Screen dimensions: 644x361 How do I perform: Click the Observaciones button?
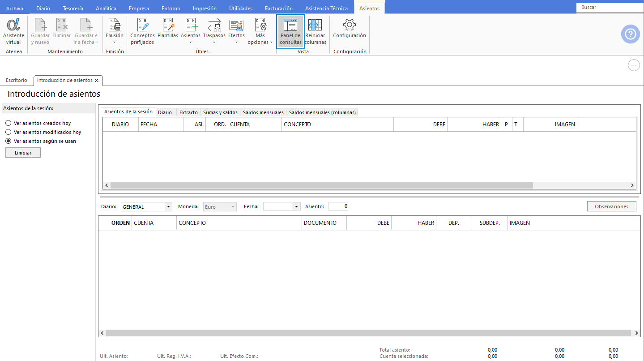click(612, 206)
